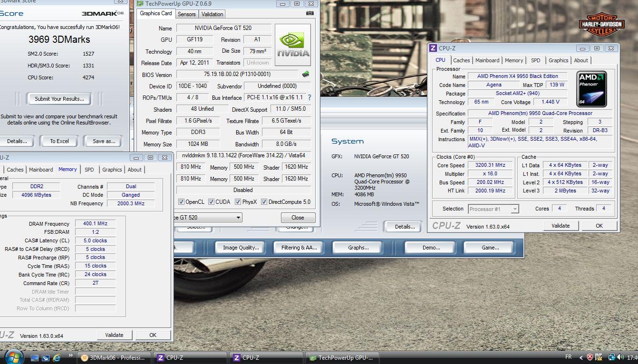Click Validate in right CPU-Z window

pyautogui.click(x=561, y=226)
